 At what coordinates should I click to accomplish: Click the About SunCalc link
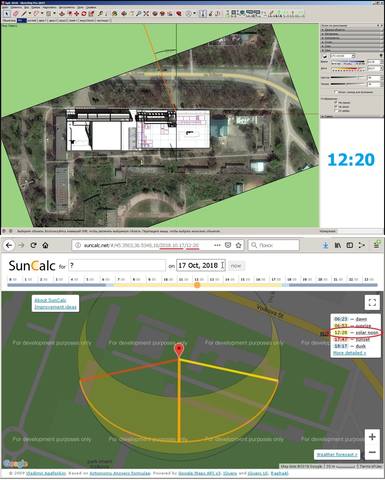point(50,300)
